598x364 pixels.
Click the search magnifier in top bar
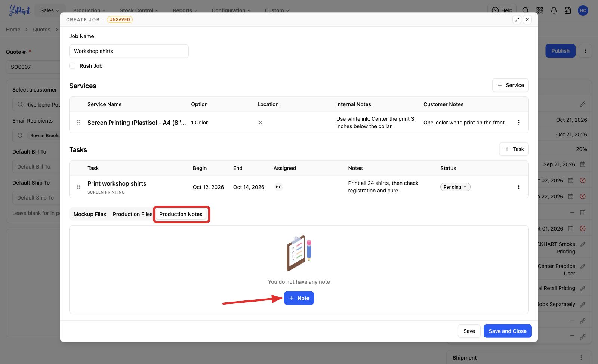(x=525, y=10)
